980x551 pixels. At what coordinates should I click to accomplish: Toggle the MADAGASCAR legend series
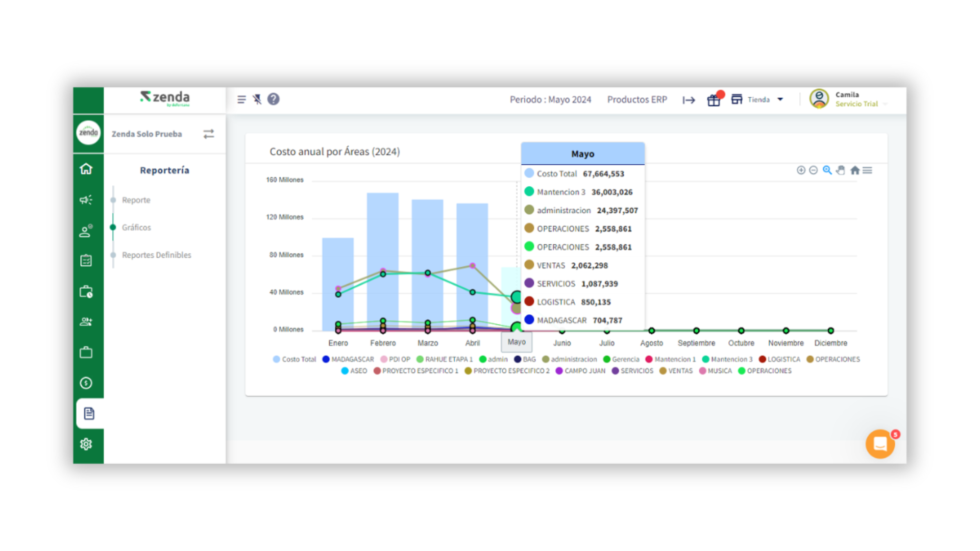(348, 359)
